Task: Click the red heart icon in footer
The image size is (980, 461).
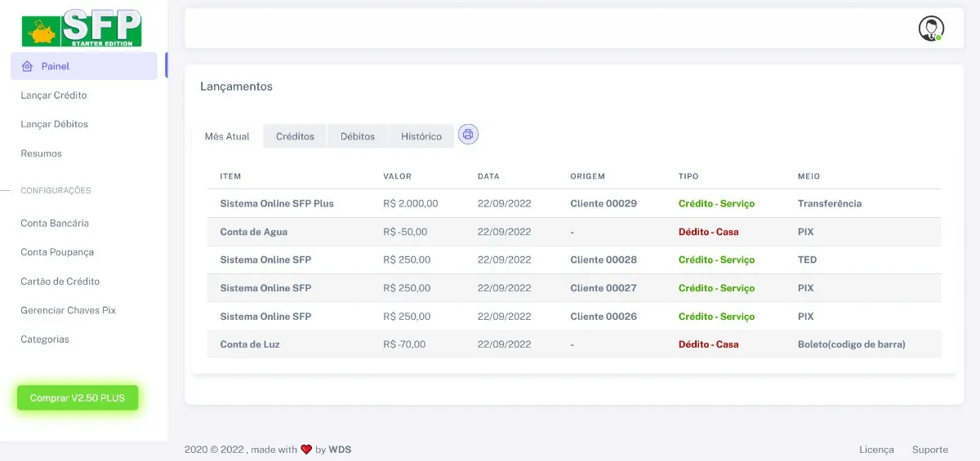Action: (x=306, y=450)
